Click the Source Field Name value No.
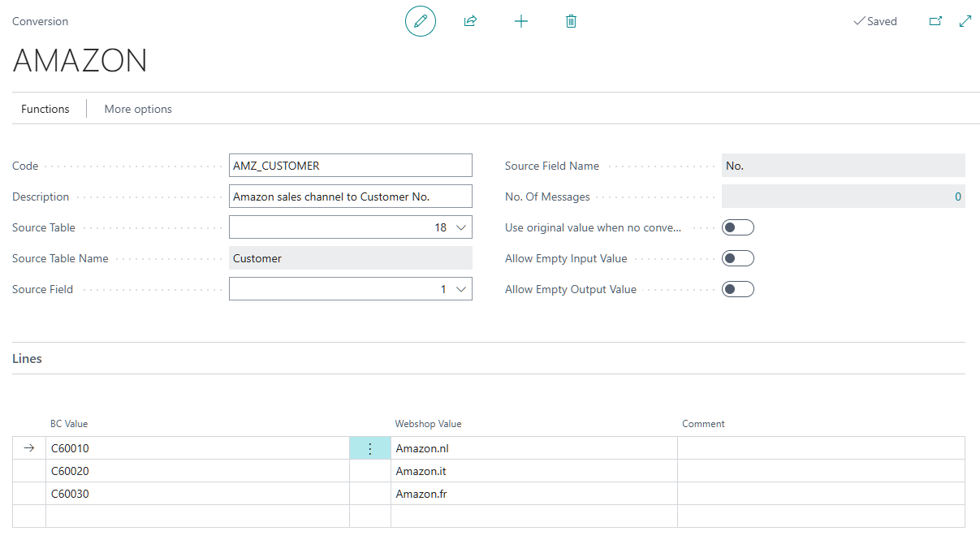 [x=844, y=166]
